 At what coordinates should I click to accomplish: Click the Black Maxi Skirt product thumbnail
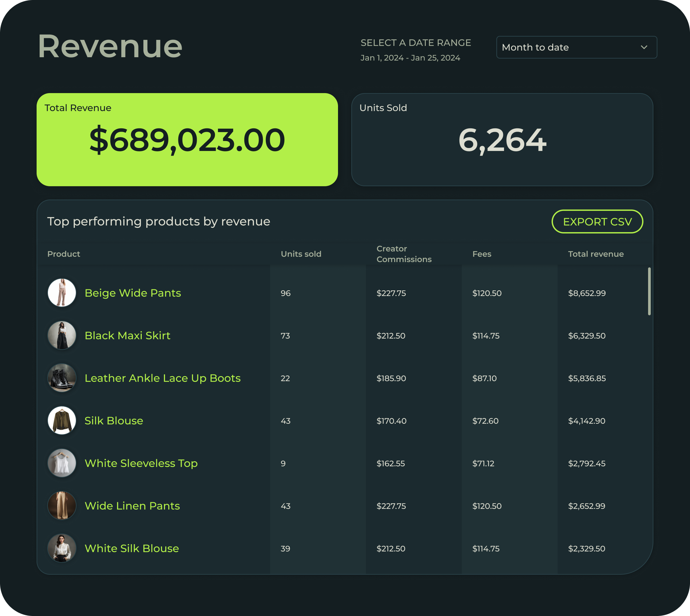click(62, 335)
